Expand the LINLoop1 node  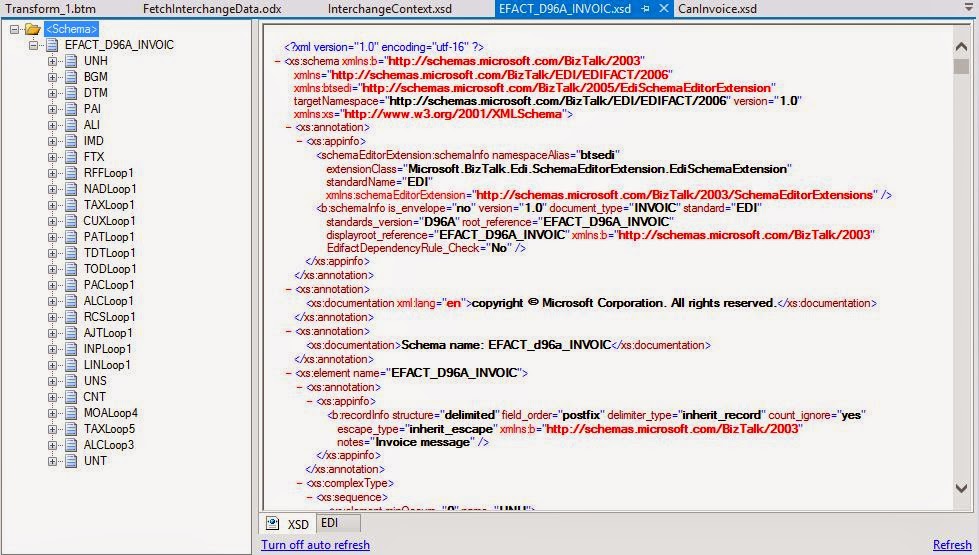tap(52, 365)
